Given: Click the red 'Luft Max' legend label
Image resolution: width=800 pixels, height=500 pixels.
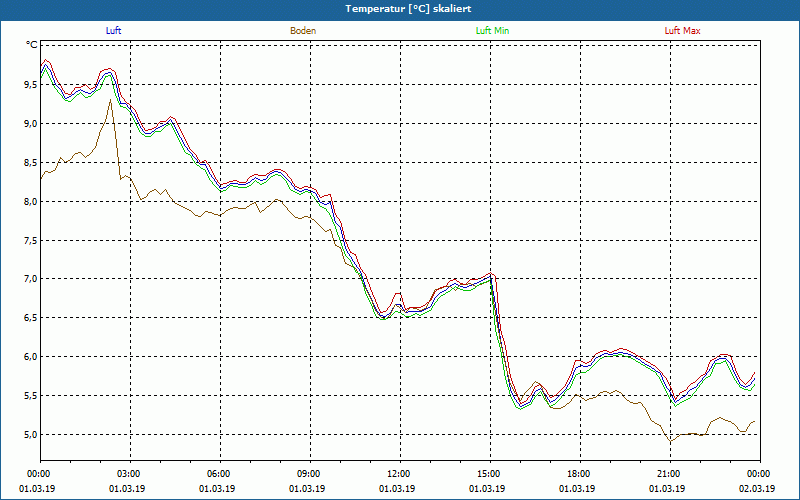Looking at the screenshot, I should 682,31.
